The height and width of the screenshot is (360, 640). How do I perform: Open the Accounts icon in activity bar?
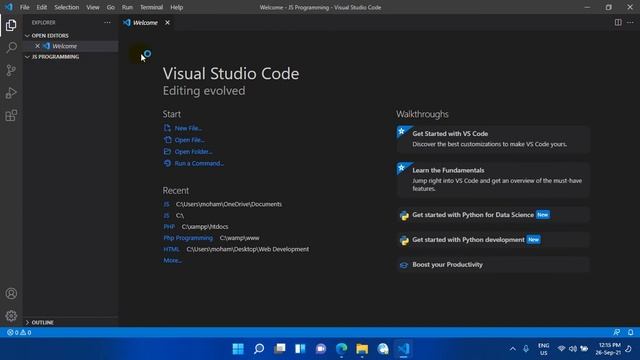[x=11, y=293]
